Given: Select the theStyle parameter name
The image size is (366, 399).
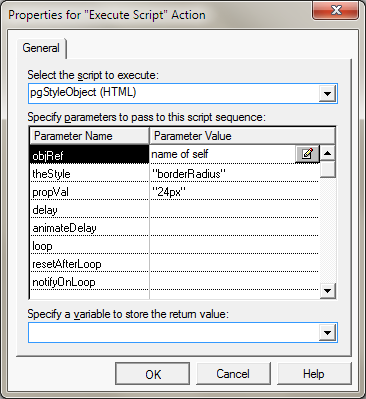Looking at the screenshot, I should [51, 174].
